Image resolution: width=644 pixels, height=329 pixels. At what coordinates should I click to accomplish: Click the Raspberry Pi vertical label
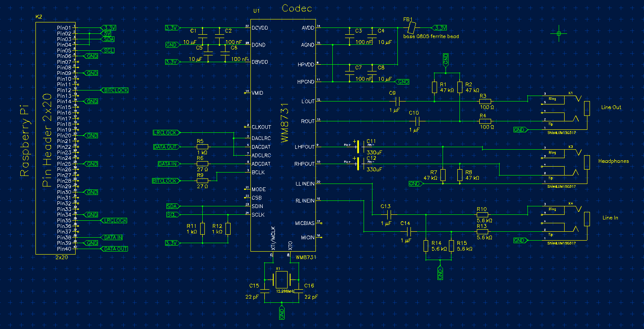(x=25, y=140)
